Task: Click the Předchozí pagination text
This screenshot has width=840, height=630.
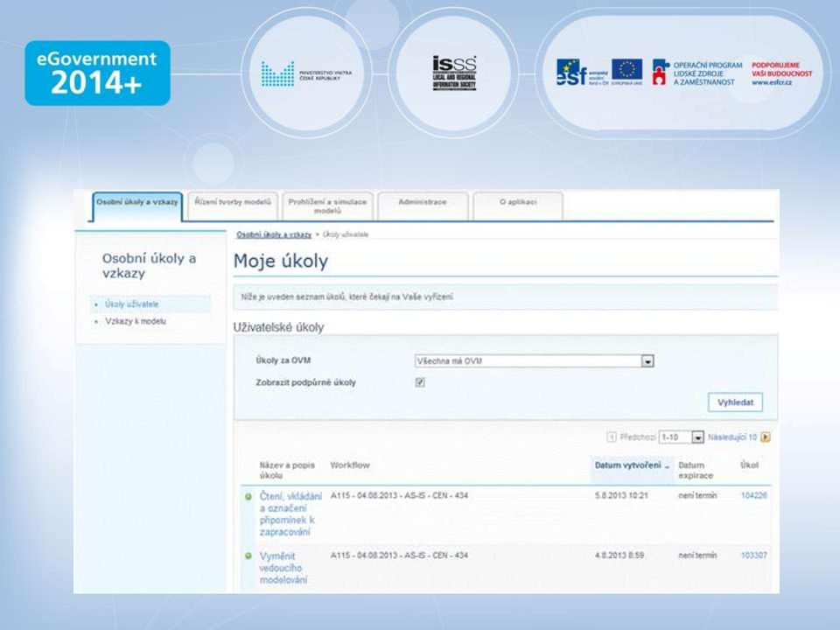Action: point(638,437)
